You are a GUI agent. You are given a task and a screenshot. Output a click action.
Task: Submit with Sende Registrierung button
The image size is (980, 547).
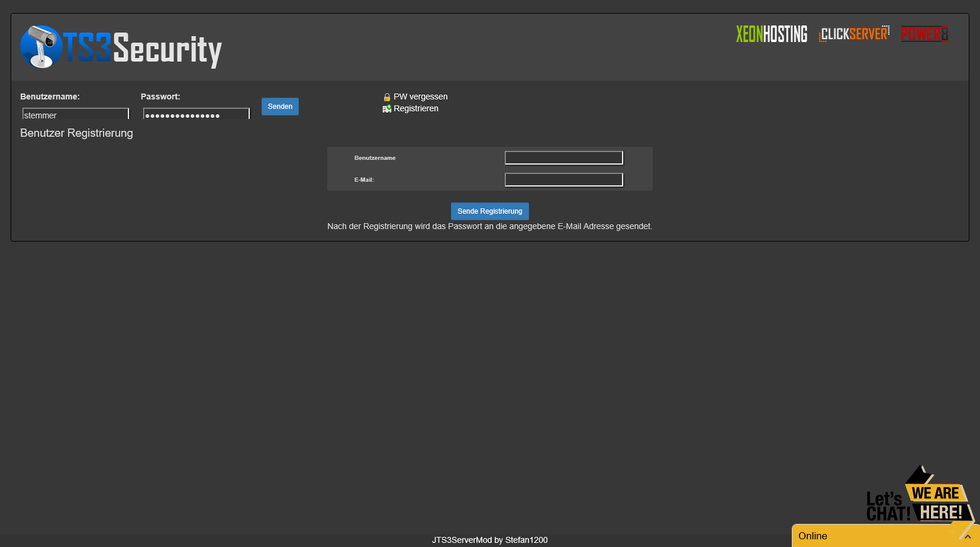click(489, 211)
